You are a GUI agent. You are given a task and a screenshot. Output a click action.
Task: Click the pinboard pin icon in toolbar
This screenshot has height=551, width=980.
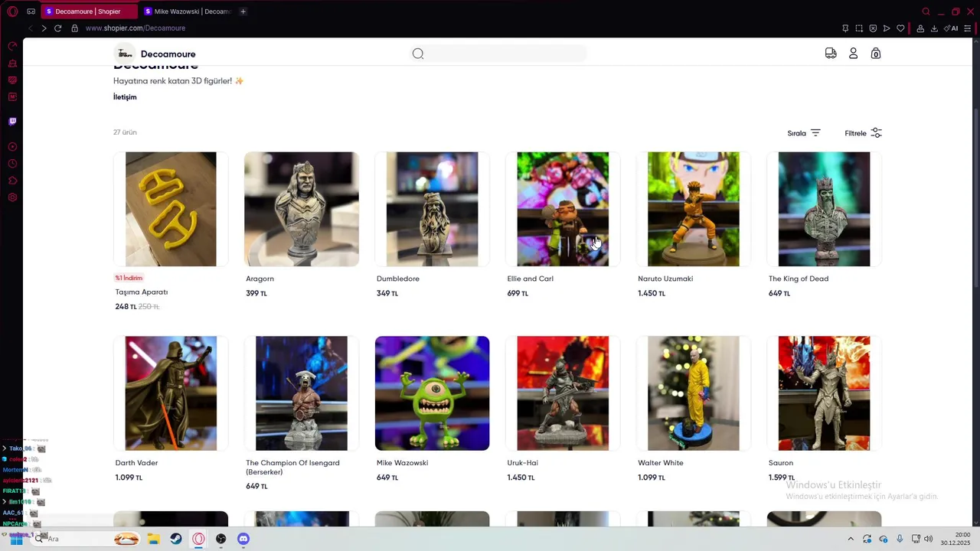pyautogui.click(x=845, y=28)
